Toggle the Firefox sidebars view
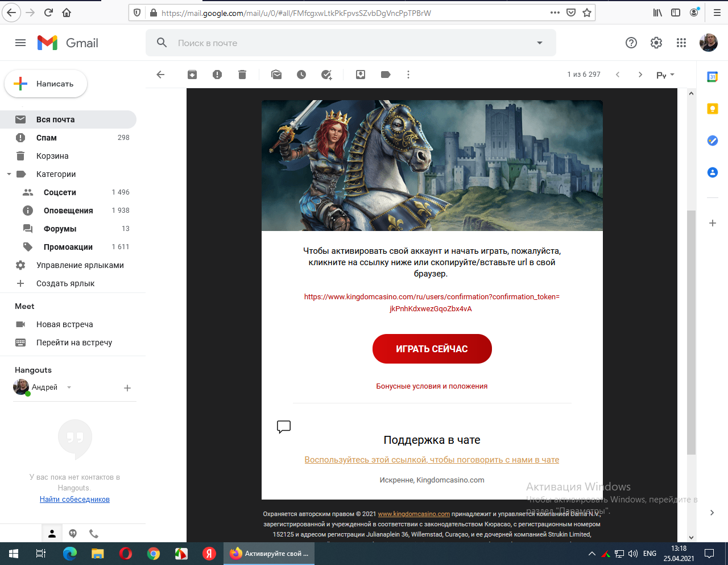Image resolution: width=728 pixels, height=565 pixels. click(x=676, y=13)
